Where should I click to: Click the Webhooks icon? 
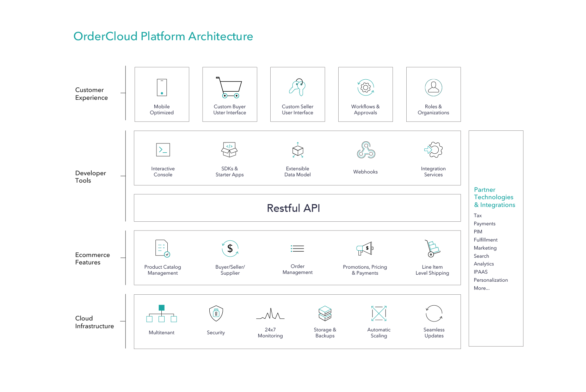(366, 150)
